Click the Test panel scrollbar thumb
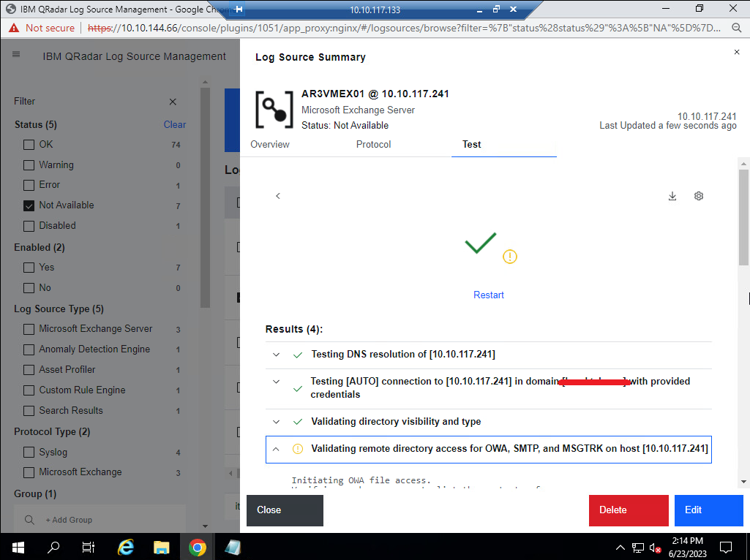Screen dimensions: 750x560 coord(743,217)
